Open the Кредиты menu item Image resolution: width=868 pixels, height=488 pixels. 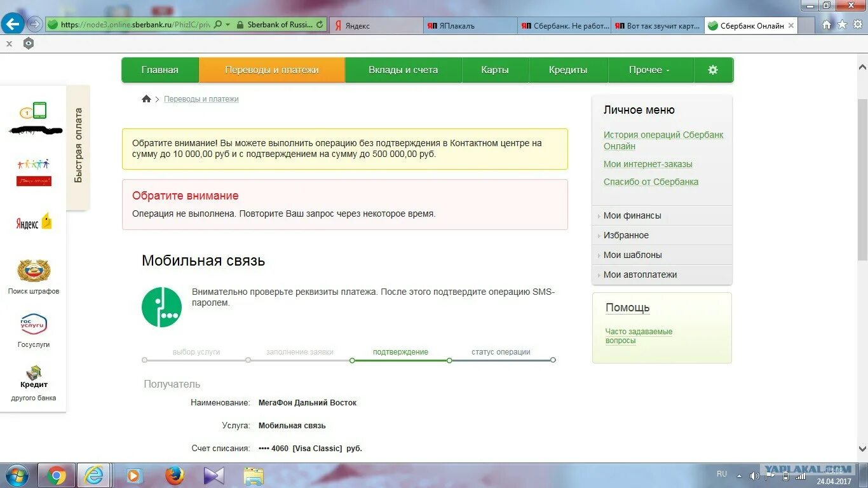tap(568, 70)
